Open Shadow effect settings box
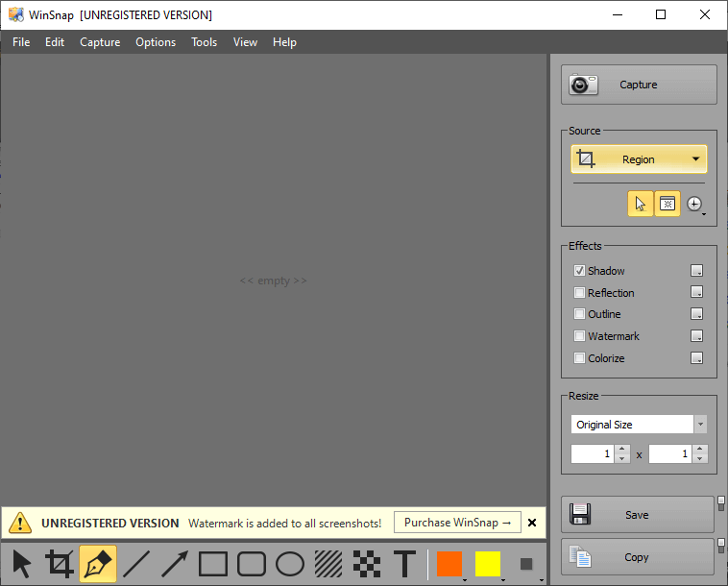This screenshot has width=728, height=586. pos(696,270)
